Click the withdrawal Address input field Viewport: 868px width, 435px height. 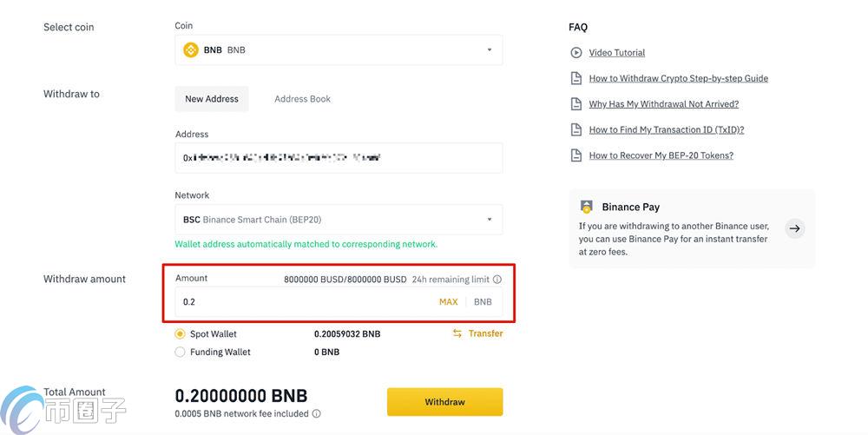pyautogui.click(x=339, y=158)
